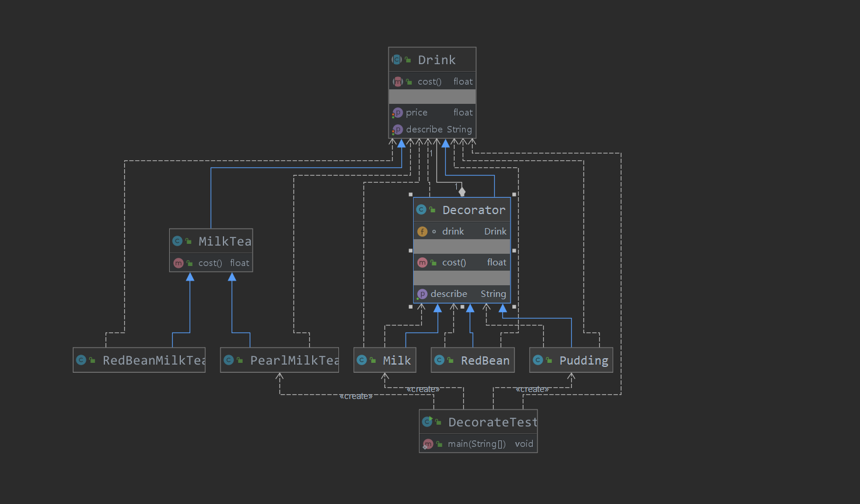Image resolution: width=860 pixels, height=504 pixels.
Task: Click public visibility icon beside RedBean title
Action: pos(450,360)
